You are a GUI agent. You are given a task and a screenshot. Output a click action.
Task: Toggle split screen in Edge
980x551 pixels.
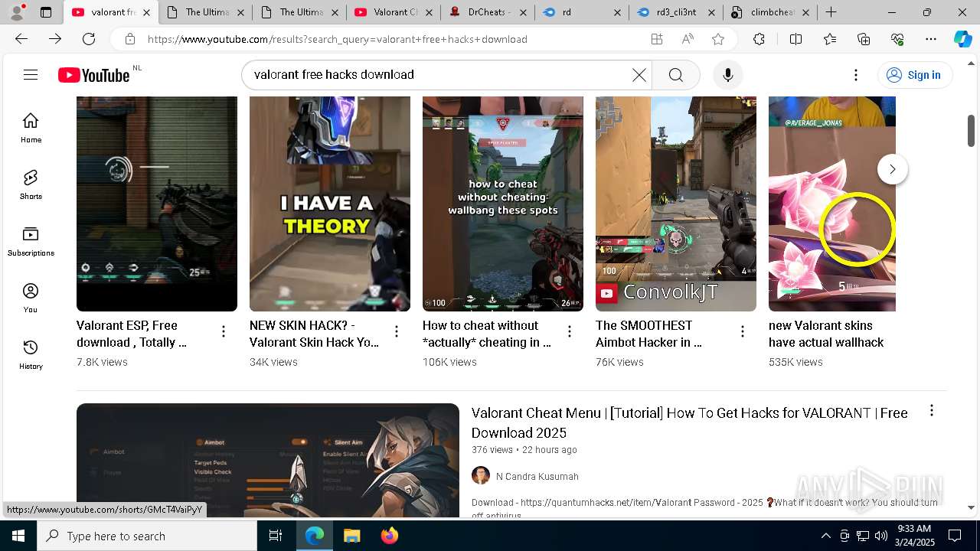795,39
